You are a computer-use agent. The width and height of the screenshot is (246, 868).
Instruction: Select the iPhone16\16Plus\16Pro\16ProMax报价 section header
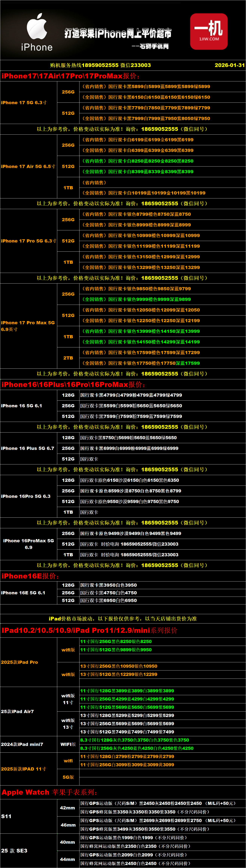click(74, 385)
